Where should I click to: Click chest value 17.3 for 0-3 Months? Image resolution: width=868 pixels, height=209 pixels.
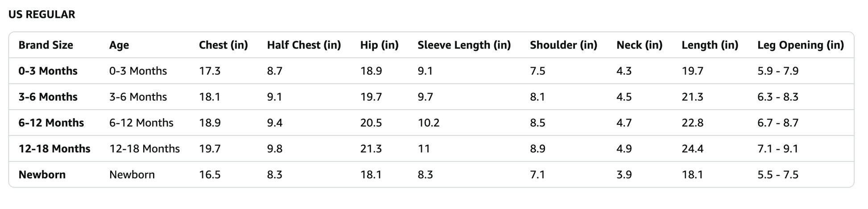pos(210,71)
